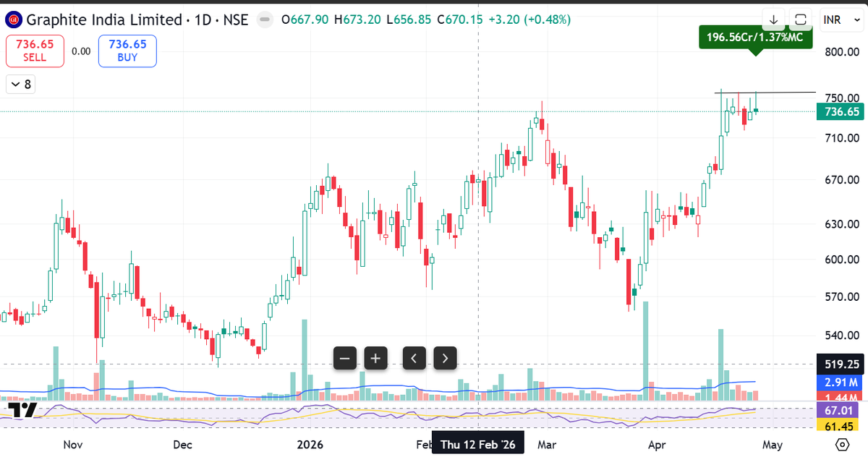Click the 519.25 price label on axis
Viewport: 868px width, 457px height.
click(x=841, y=364)
